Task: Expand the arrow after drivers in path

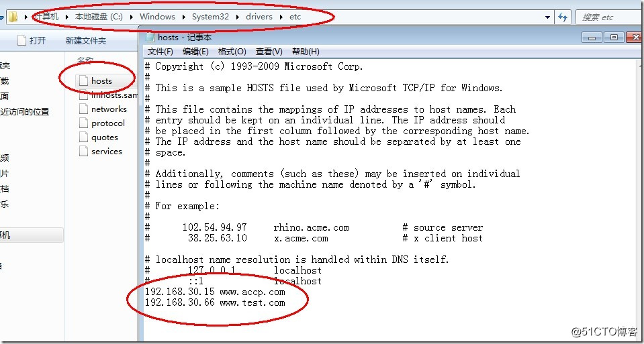Action: [281, 17]
